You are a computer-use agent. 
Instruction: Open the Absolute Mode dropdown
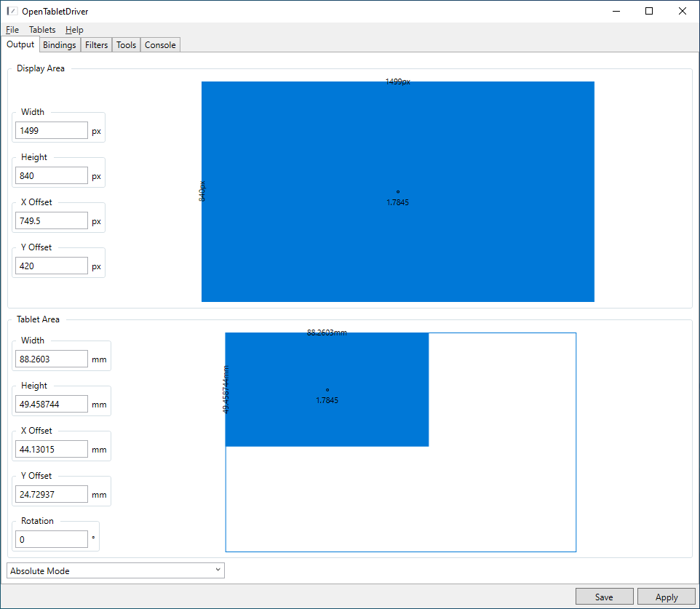[x=116, y=570]
